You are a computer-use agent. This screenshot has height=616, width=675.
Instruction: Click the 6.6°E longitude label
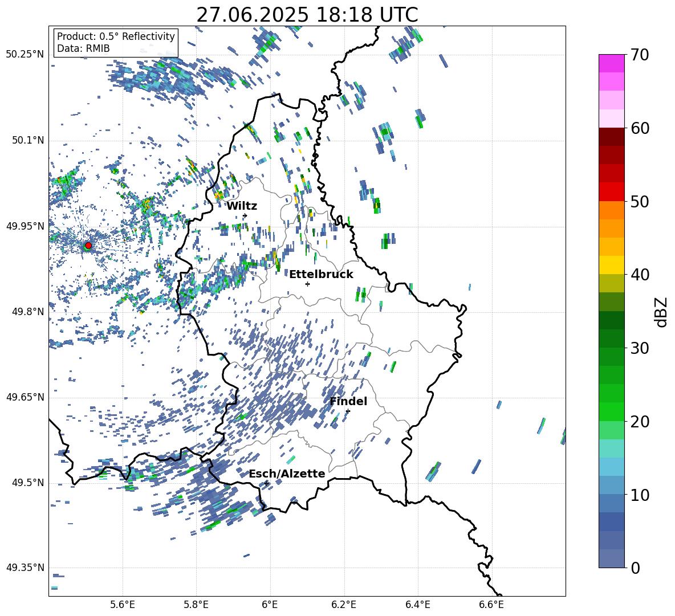click(x=491, y=605)
